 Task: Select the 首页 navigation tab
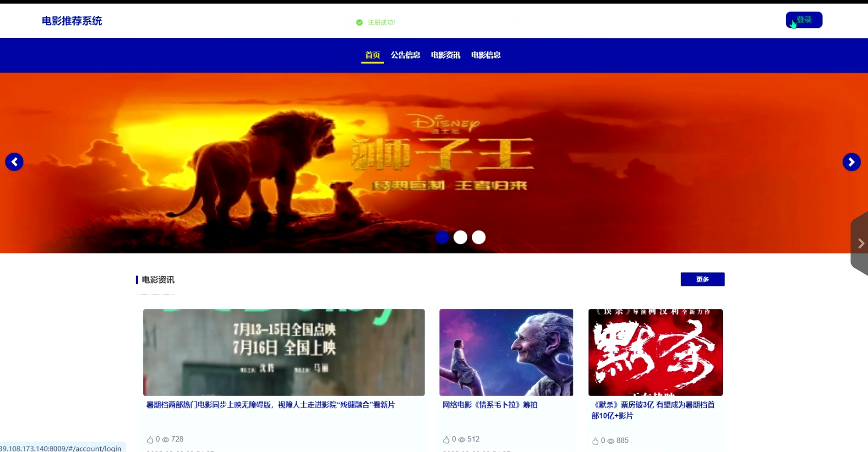pyautogui.click(x=373, y=55)
